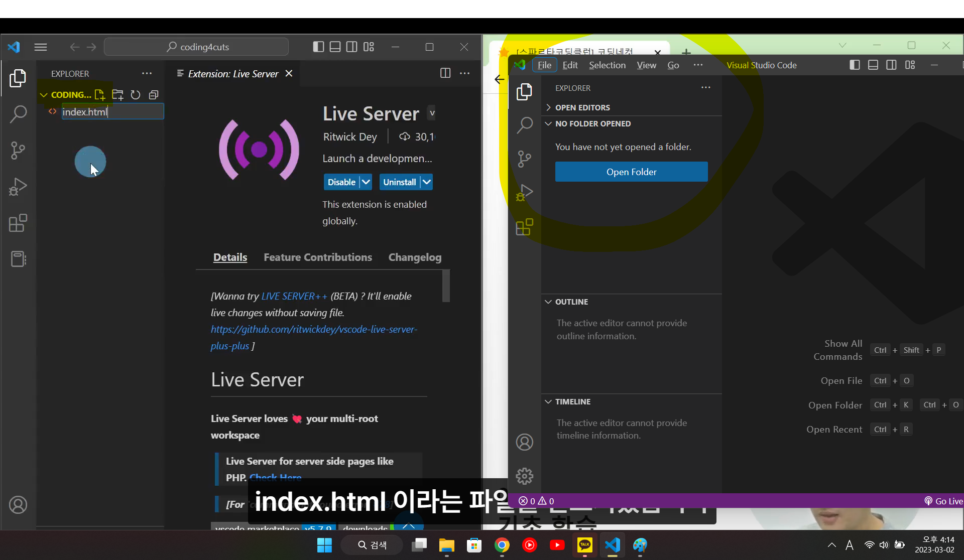Refresh the explorer in CODING folder header
Screen dimensions: 964x560
pyautogui.click(x=136, y=95)
